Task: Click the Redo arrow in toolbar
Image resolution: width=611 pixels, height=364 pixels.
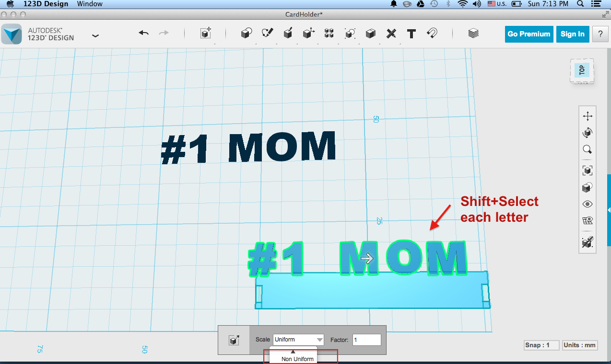Action: (164, 33)
